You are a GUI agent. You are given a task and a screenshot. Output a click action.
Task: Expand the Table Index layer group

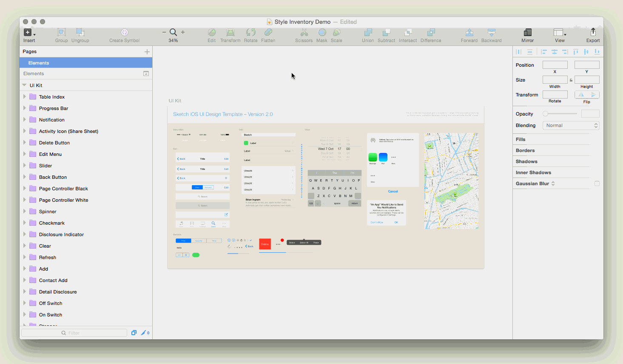pyautogui.click(x=25, y=97)
